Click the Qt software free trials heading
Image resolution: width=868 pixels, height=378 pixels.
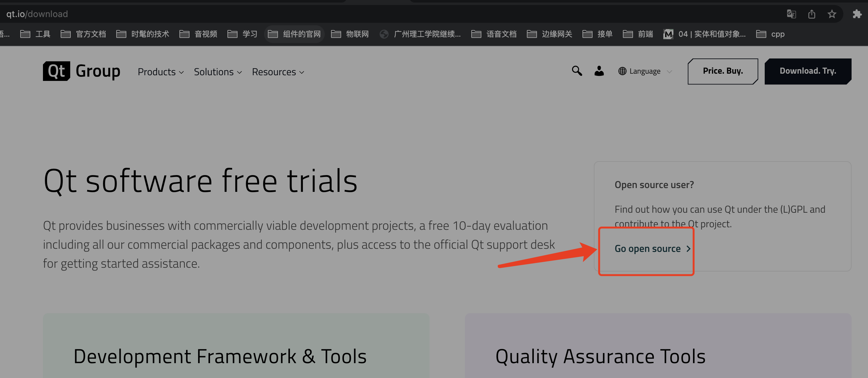click(x=200, y=181)
